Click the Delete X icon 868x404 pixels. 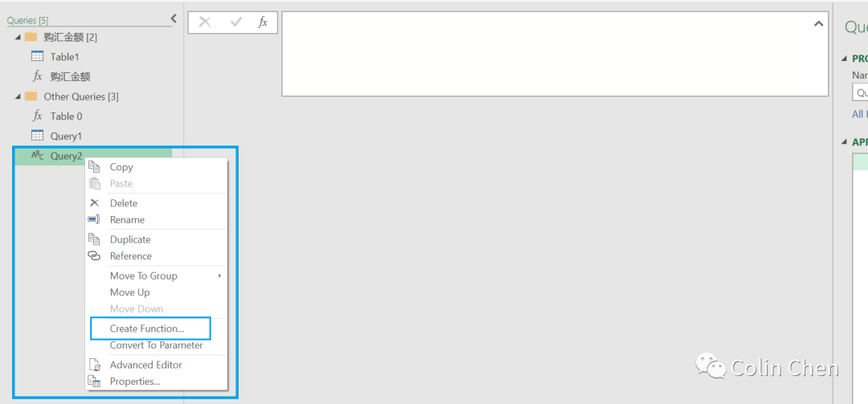click(x=95, y=202)
